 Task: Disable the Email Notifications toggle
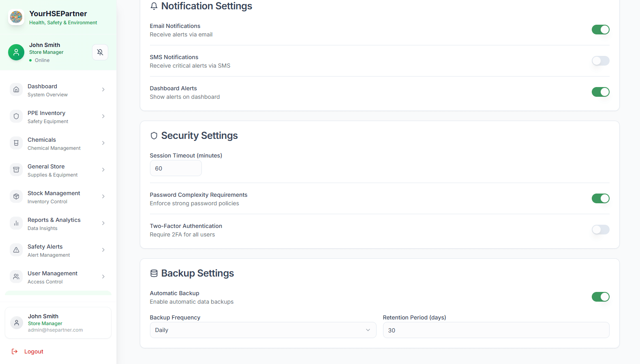pyautogui.click(x=600, y=30)
